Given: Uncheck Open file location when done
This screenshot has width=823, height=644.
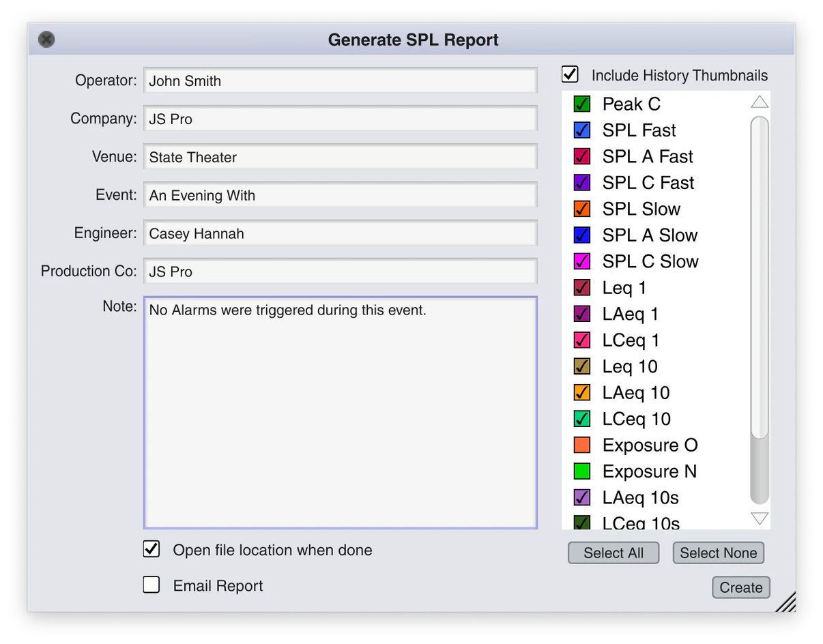Looking at the screenshot, I should 151,549.
